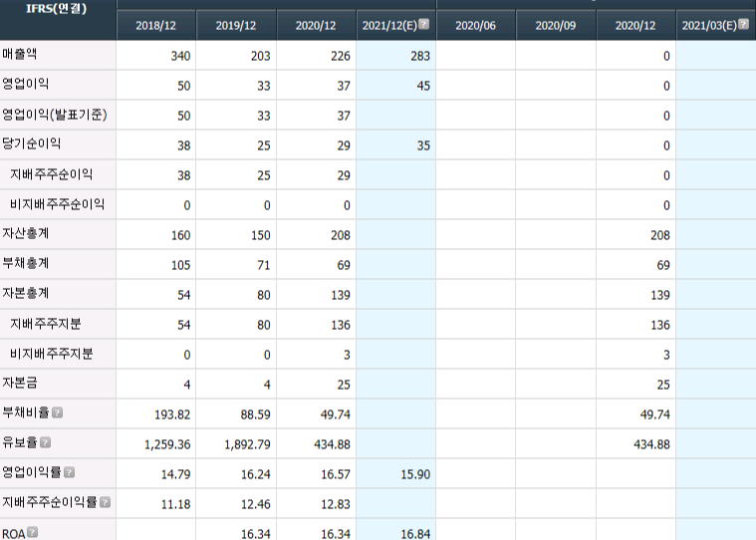Click estimated 당기순이익 value 35
Image resolution: width=756 pixels, height=540 pixels.
[x=423, y=145]
